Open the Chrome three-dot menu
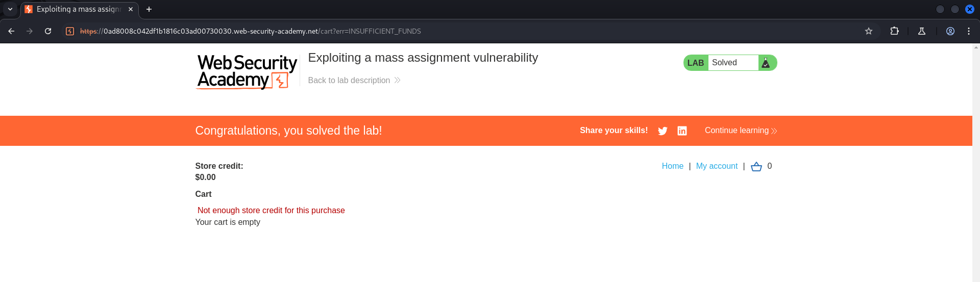980x282 pixels. tap(969, 31)
